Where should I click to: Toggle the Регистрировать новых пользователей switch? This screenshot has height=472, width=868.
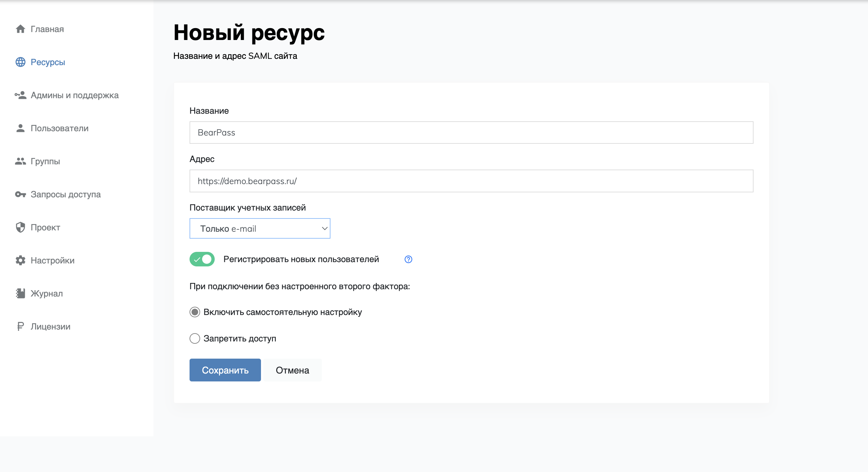202,259
